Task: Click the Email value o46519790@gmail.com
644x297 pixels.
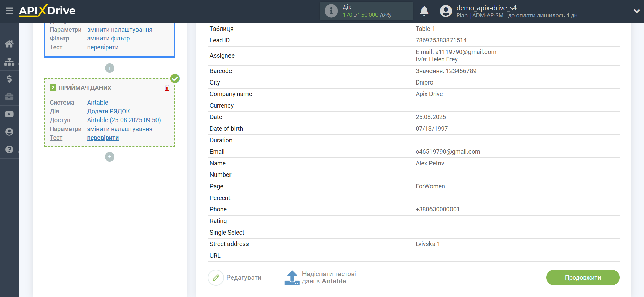Action: click(448, 152)
